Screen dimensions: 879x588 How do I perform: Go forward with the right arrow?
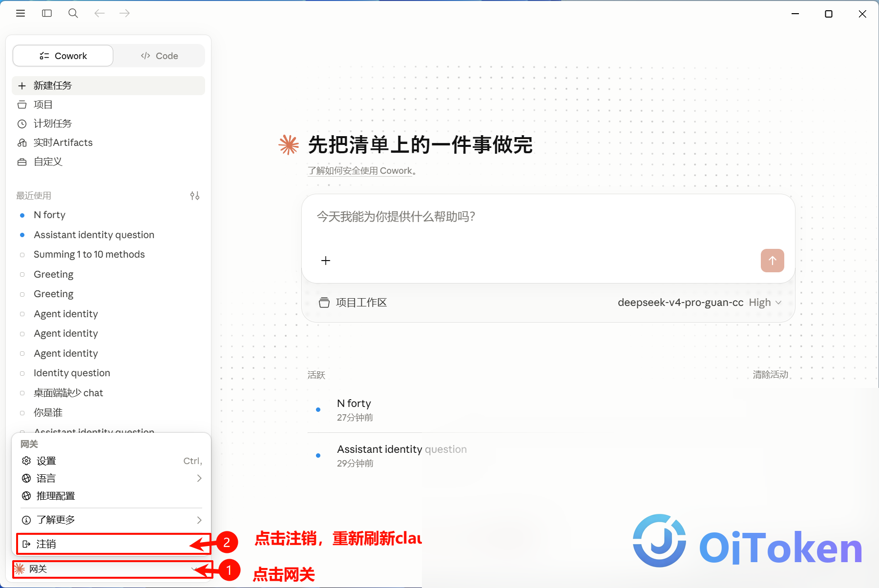tap(125, 13)
